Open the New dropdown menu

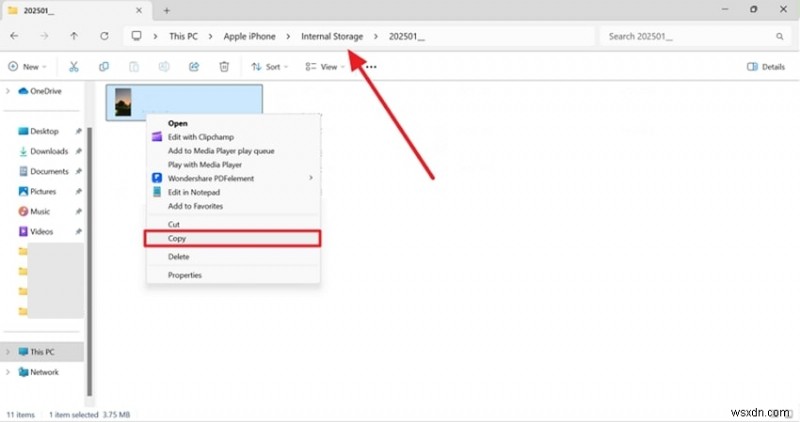28,67
